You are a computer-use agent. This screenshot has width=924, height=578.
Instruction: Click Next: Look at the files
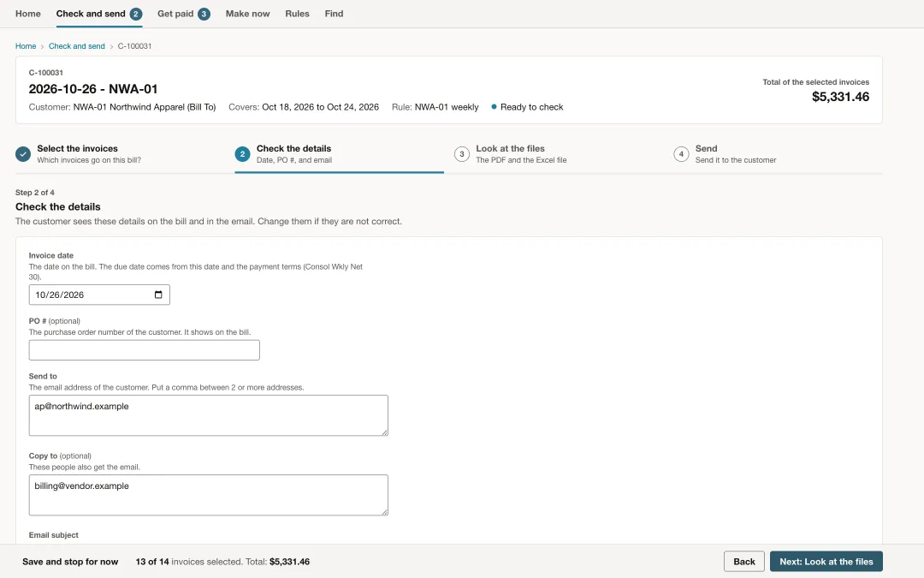pyautogui.click(x=826, y=562)
